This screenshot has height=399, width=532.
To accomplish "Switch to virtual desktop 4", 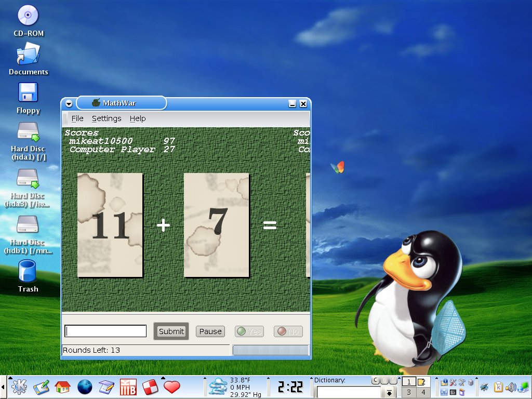I will click(x=423, y=393).
